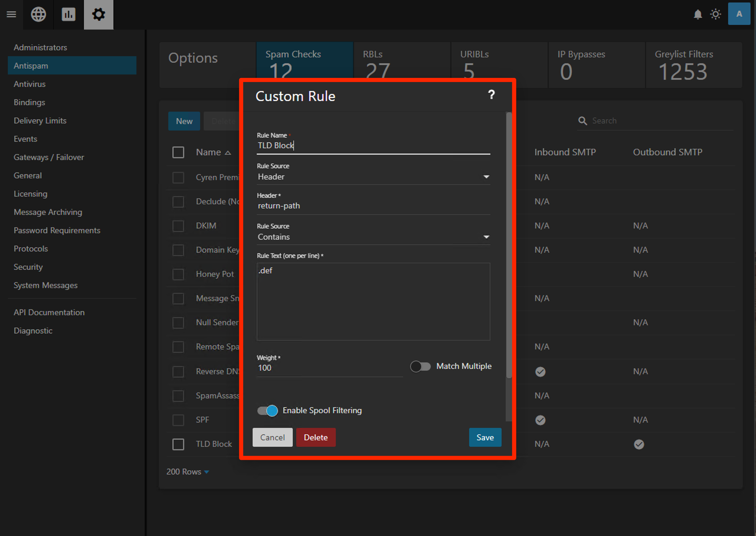
Task: Click the settings gear icon
Action: 98,14
